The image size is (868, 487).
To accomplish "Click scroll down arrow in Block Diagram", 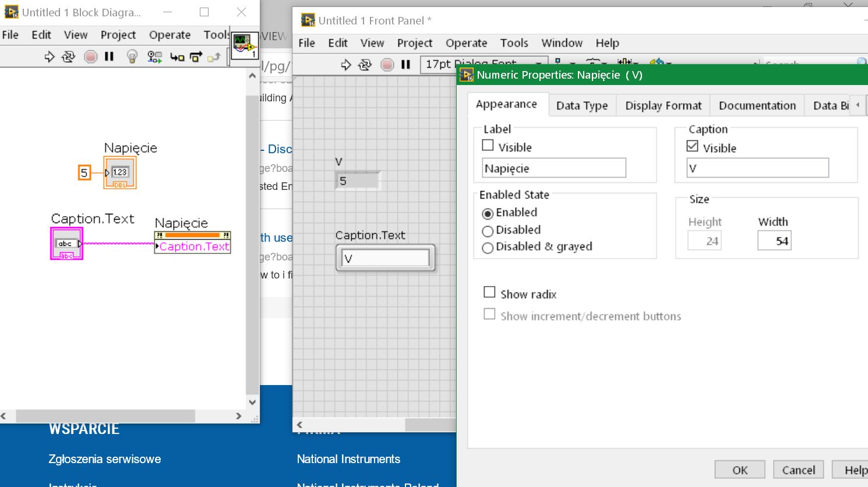I will [252, 402].
